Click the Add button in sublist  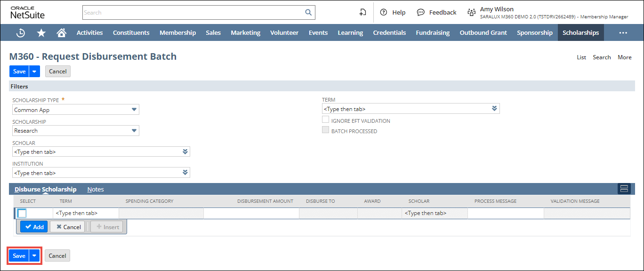point(34,227)
